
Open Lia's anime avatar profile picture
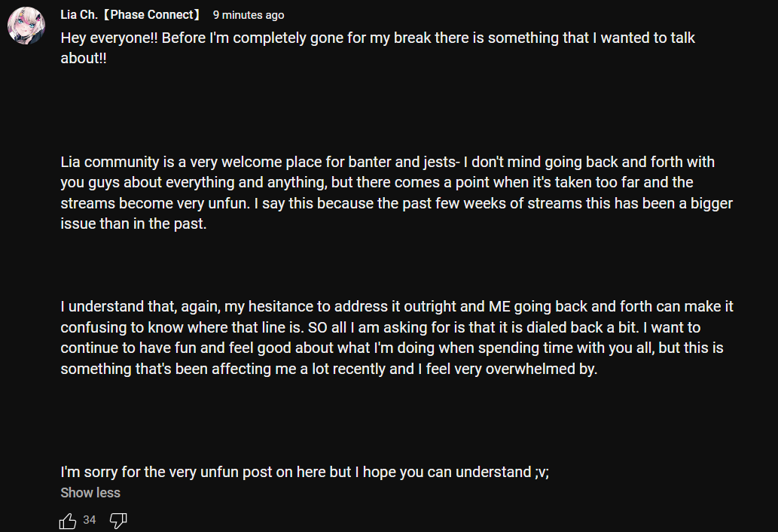26,27
